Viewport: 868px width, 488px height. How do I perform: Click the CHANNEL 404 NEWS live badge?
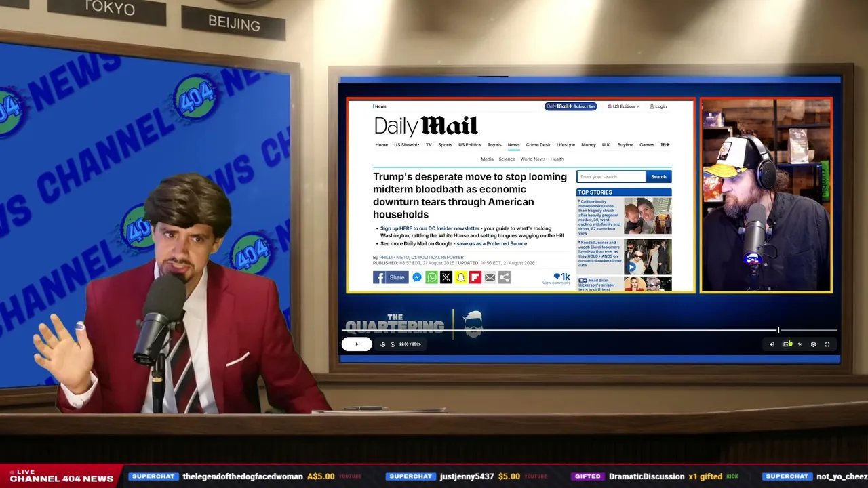click(x=61, y=476)
